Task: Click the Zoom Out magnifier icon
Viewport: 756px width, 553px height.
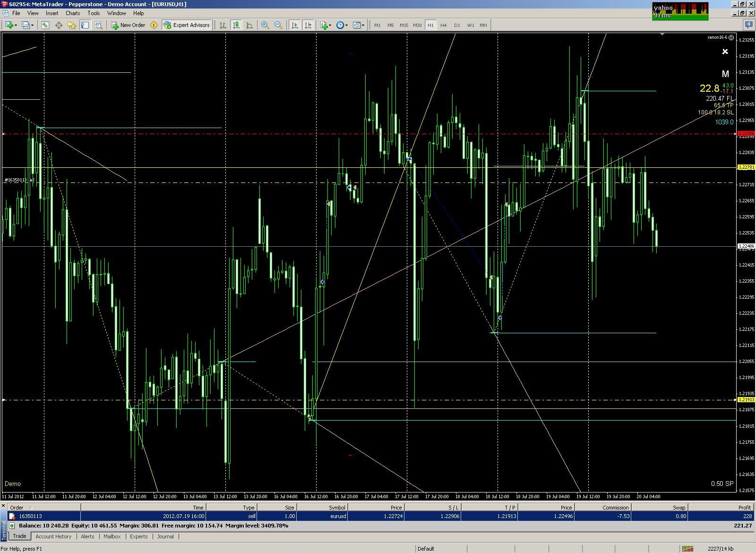Action: (x=278, y=25)
